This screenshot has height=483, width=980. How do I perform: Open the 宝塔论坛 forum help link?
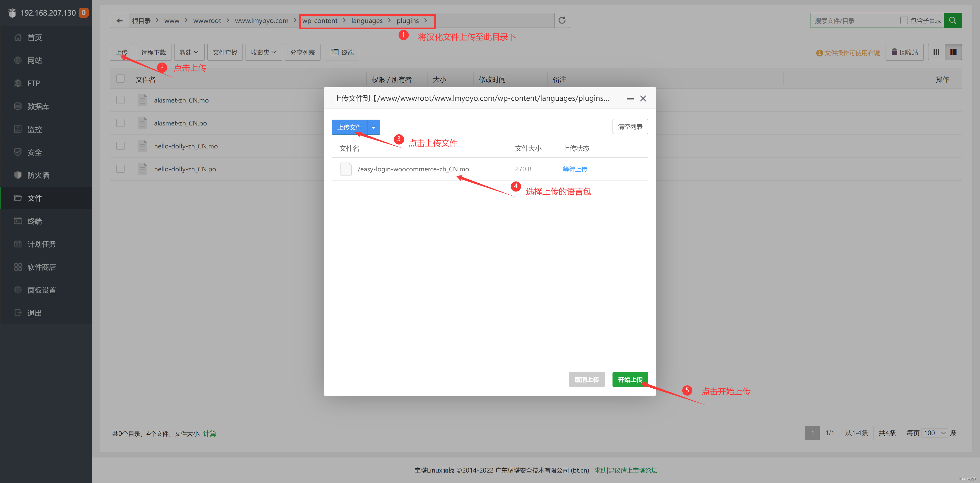[626, 471]
